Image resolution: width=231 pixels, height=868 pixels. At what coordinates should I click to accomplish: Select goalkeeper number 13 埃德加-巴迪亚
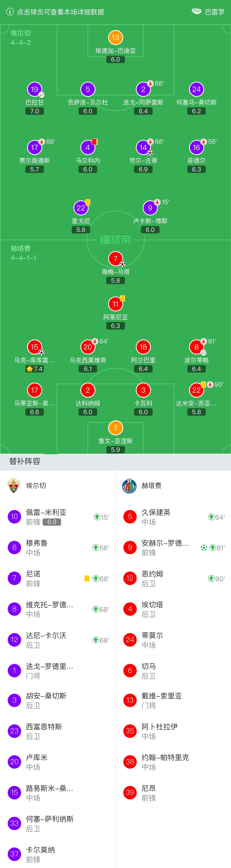[x=115, y=38]
